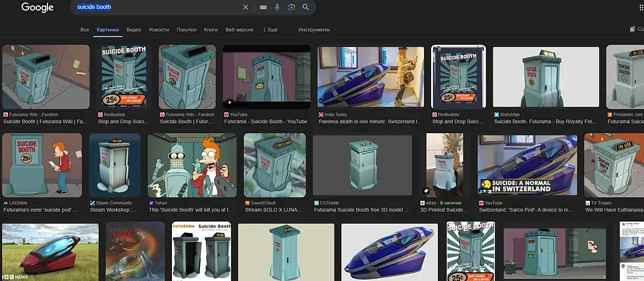Open 'Steam Workshop' result link
Image resolution: width=644 pixels, height=281 pixels.
click(114, 210)
